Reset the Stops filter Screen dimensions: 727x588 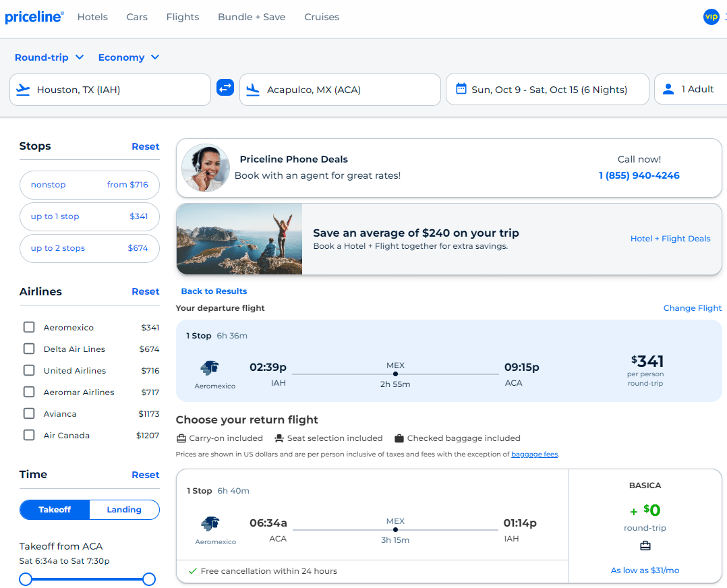click(146, 146)
